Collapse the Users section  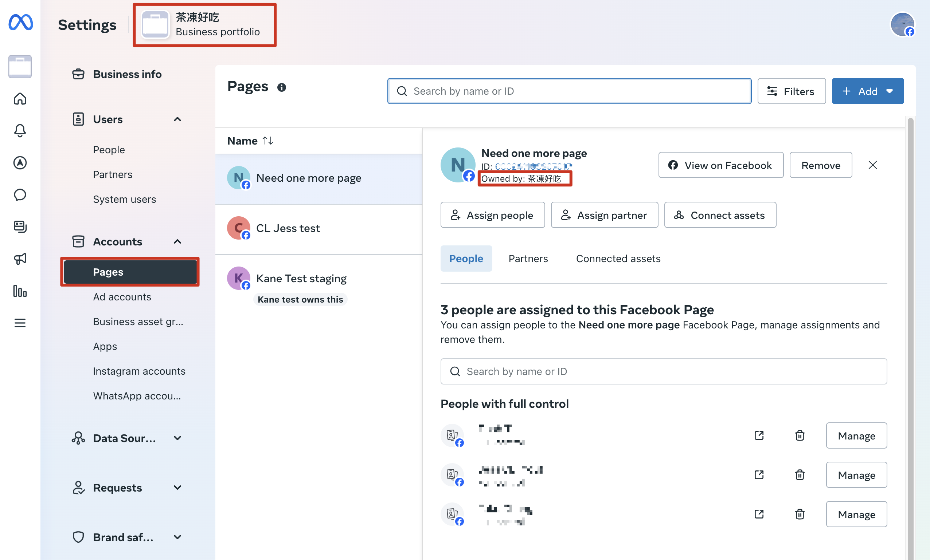(177, 119)
